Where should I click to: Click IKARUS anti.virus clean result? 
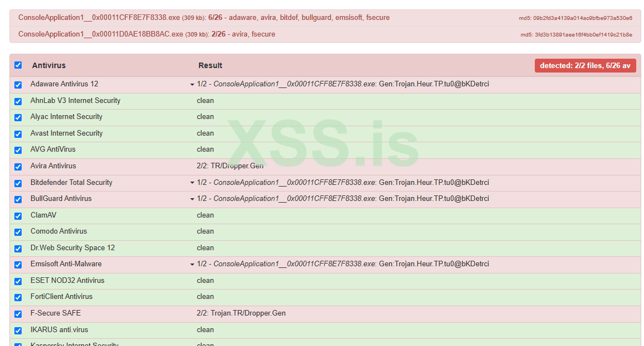206,329
